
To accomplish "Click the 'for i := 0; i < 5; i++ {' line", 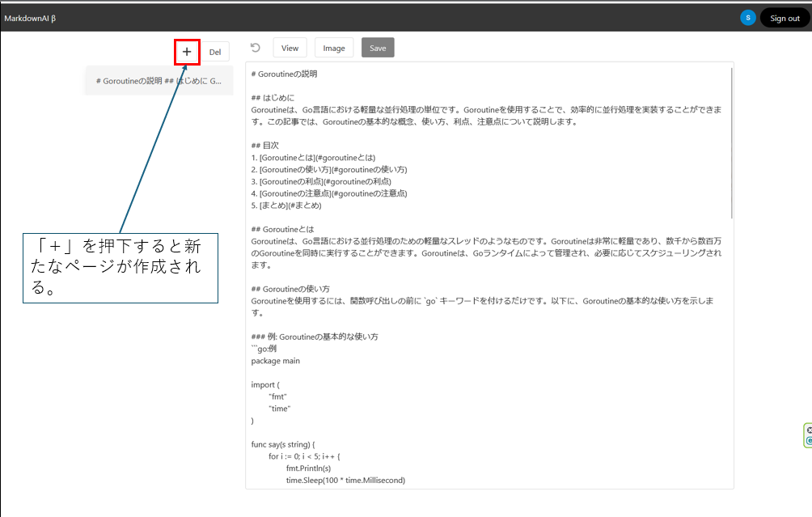I will [304, 456].
